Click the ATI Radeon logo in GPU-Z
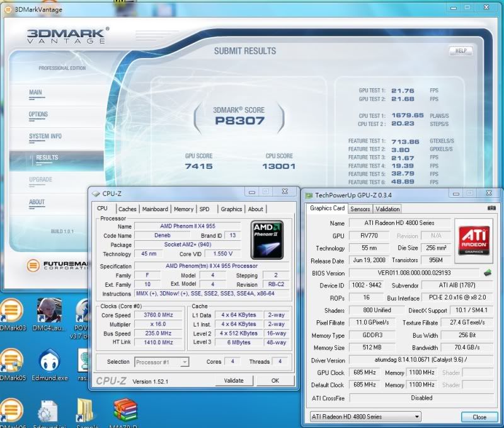Screen dimensions: 504x428 coord(474,241)
